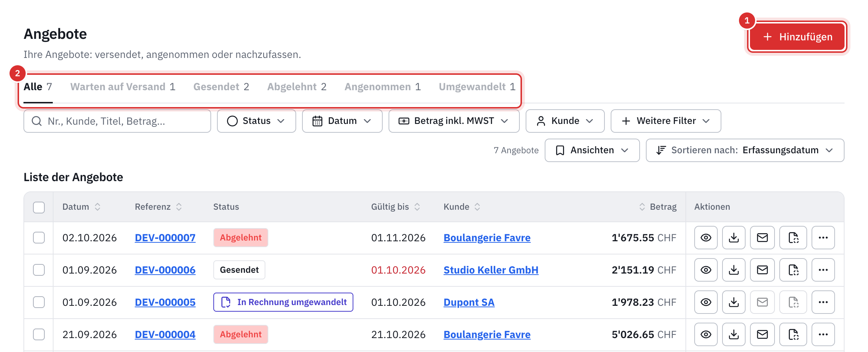Viewport: 868px width, 352px height.
Task: Download offer DEV-000006
Action: [733, 270]
